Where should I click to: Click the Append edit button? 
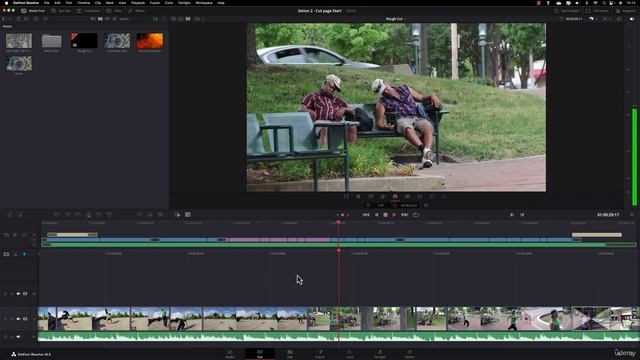pos(67,214)
